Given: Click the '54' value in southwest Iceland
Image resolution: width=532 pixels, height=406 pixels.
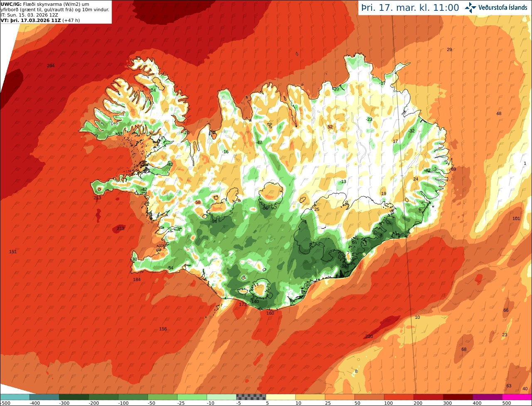Looking at the screenshot, I should tap(171, 268).
